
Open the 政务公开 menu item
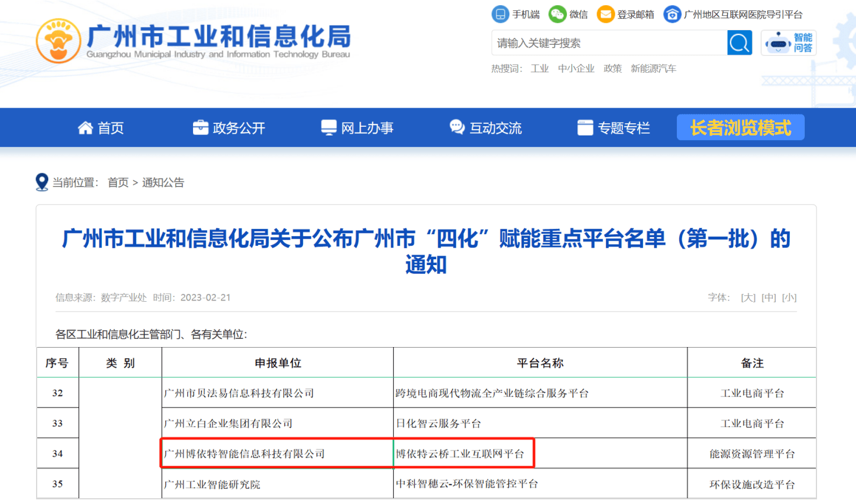click(x=229, y=128)
